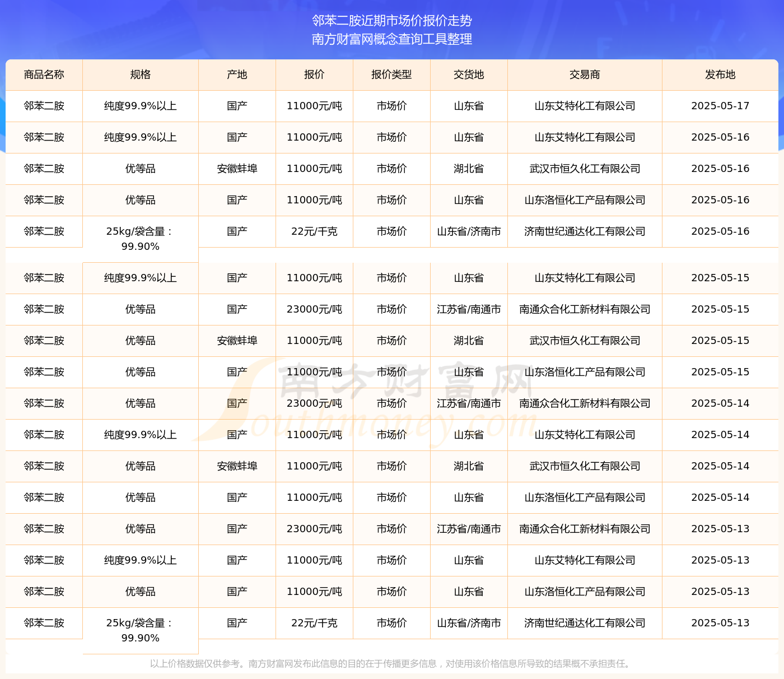Viewport: 784px width, 679px height.
Task: Click 南通众合化工新材料有限公司 in the 2025-05-13 row
Action: pos(585,529)
